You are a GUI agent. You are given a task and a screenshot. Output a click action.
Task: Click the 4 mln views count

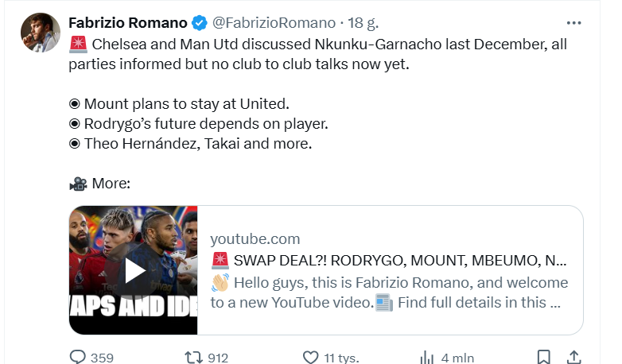click(457, 358)
